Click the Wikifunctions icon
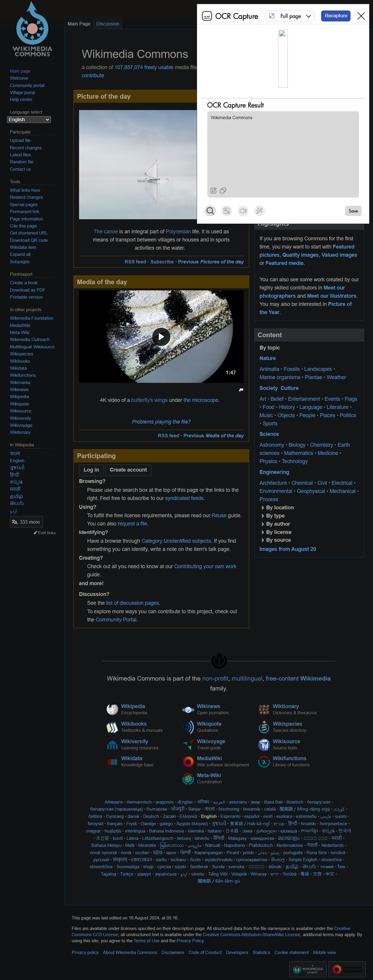Viewport: 373px width, 980px height. (264, 762)
